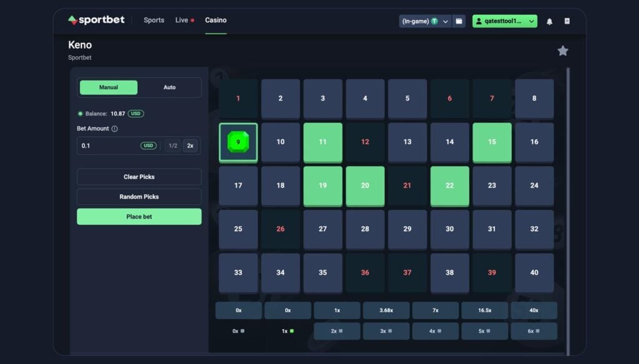Pick number 25 on the board
The width and height of the screenshot is (639, 364).
(x=238, y=229)
